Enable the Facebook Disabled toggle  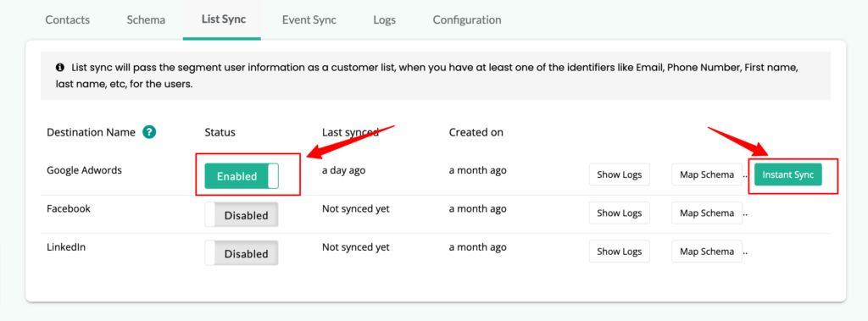pyautogui.click(x=242, y=215)
